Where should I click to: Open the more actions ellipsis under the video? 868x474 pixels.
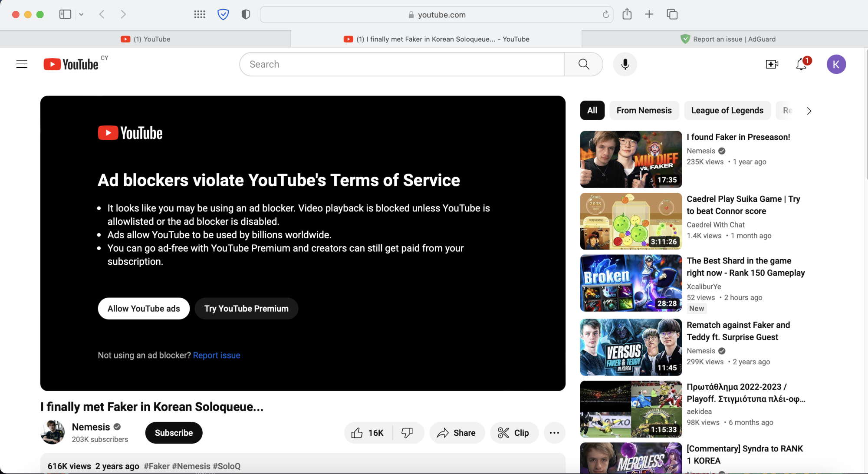554,432
